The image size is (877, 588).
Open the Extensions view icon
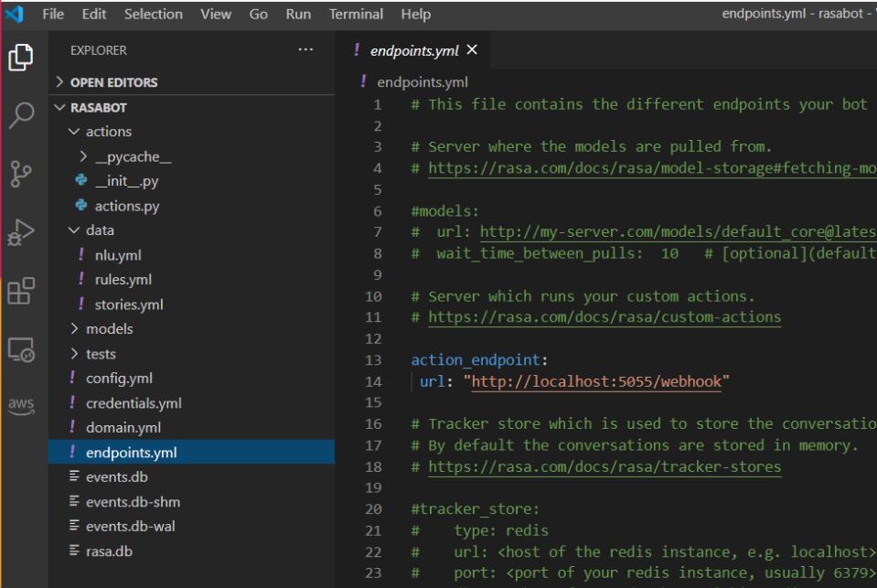tap(21, 291)
